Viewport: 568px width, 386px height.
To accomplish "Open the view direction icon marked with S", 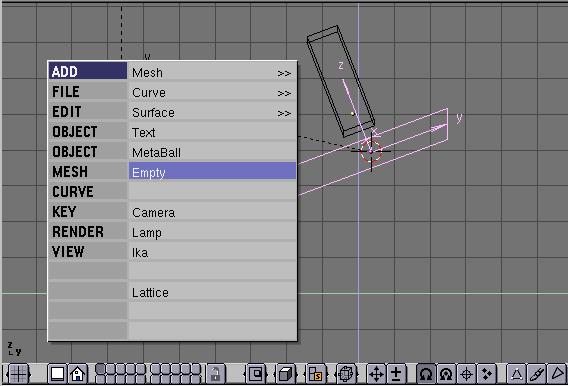I will tap(316, 373).
